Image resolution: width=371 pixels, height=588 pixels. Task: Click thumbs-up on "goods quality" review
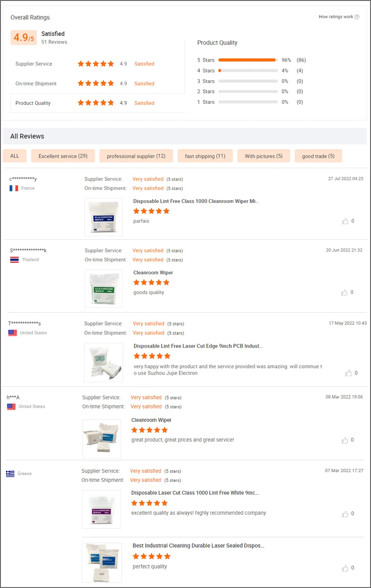[345, 293]
